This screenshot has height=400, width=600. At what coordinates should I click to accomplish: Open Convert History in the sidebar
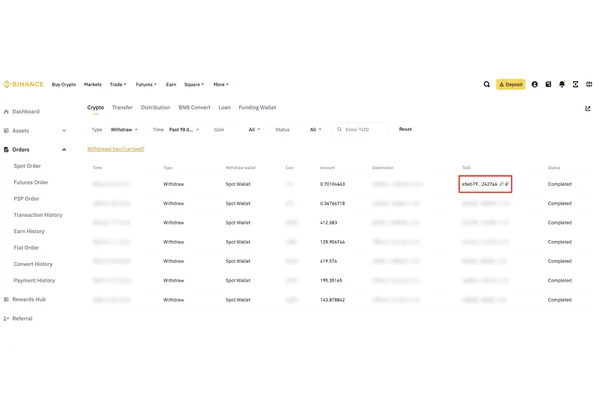(33, 264)
